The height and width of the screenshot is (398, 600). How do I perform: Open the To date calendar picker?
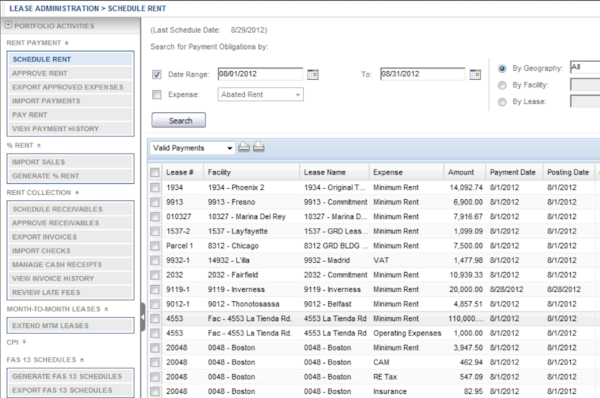coord(475,74)
